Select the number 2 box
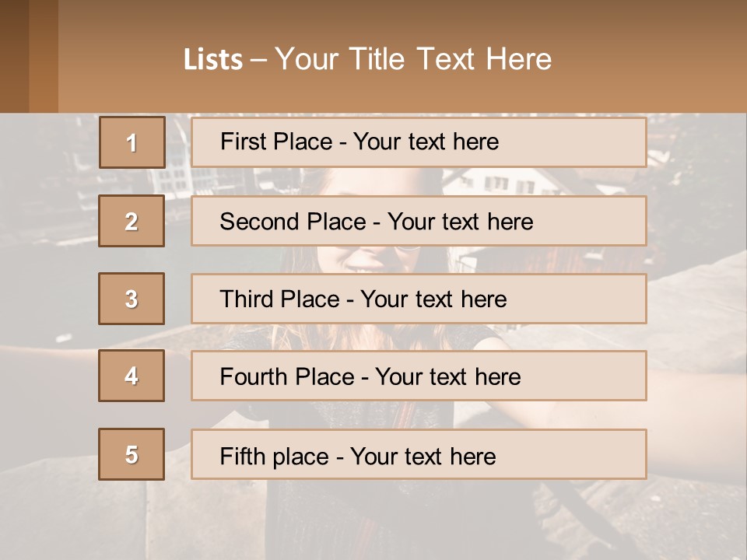Screen dimensions: 747x560 pos(132,221)
